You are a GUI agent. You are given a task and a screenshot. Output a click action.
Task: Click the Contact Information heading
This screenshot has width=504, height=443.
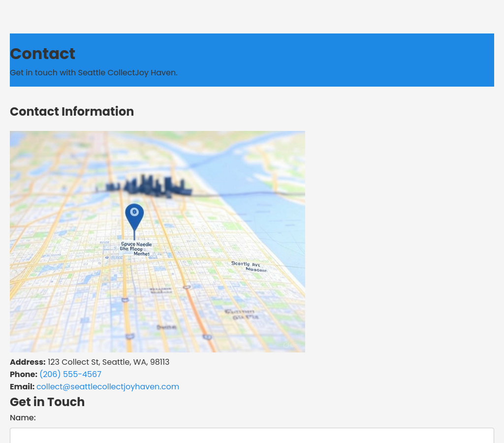pyautogui.click(x=72, y=112)
